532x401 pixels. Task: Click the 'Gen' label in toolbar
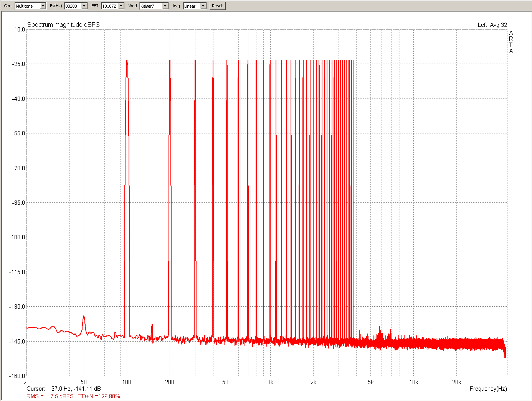(8, 6)
